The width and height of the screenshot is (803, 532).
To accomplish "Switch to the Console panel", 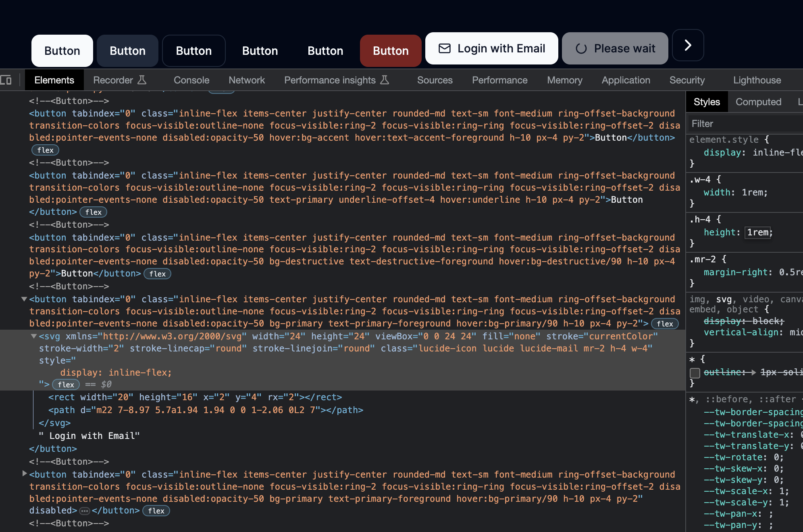I will 191,80.
